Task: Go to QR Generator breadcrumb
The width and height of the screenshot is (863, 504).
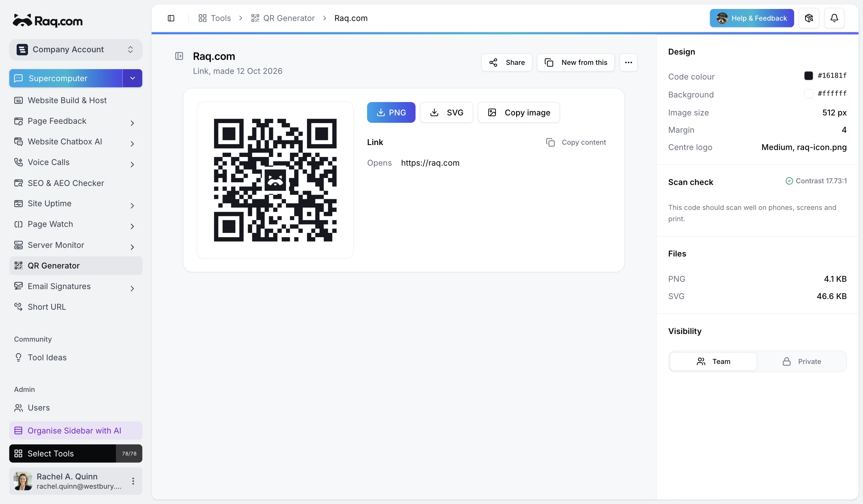Action: coord(283,18)
